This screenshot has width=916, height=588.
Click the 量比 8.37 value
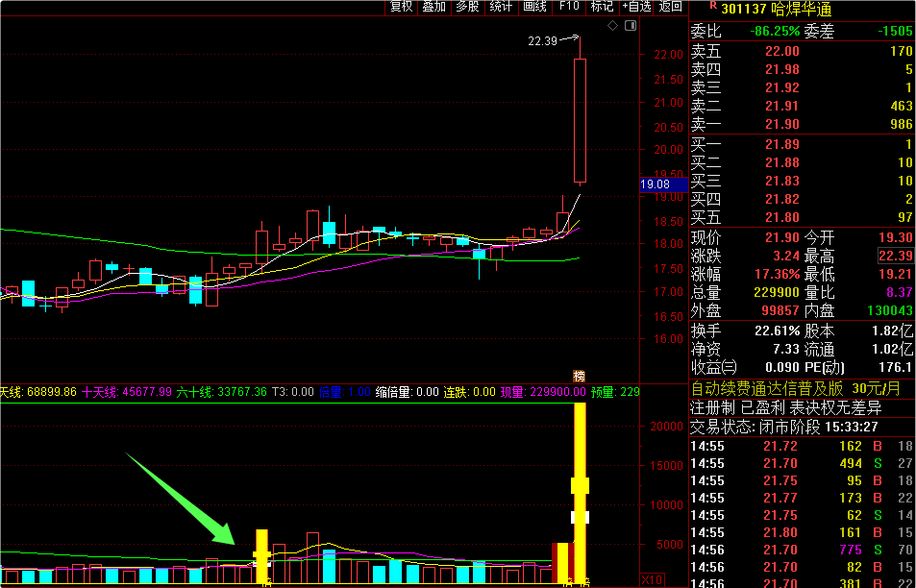[x=900, y=292]
